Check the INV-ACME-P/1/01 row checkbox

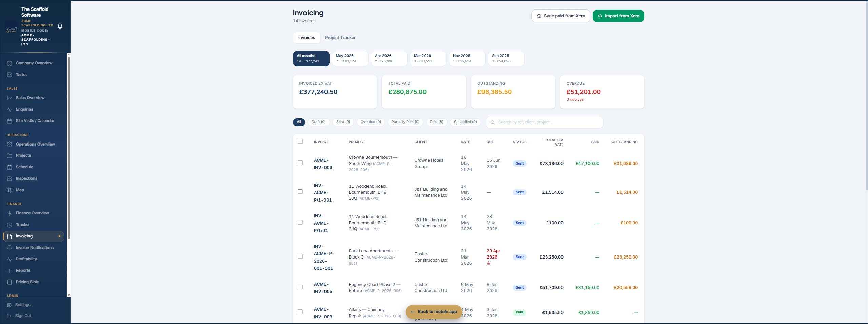coord(300,222)
